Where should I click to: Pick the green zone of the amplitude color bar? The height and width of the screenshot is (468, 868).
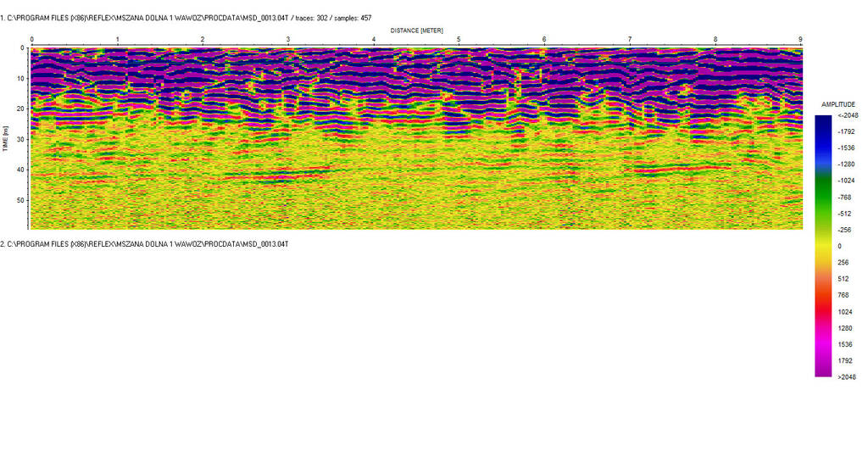[x=823, y=182]
